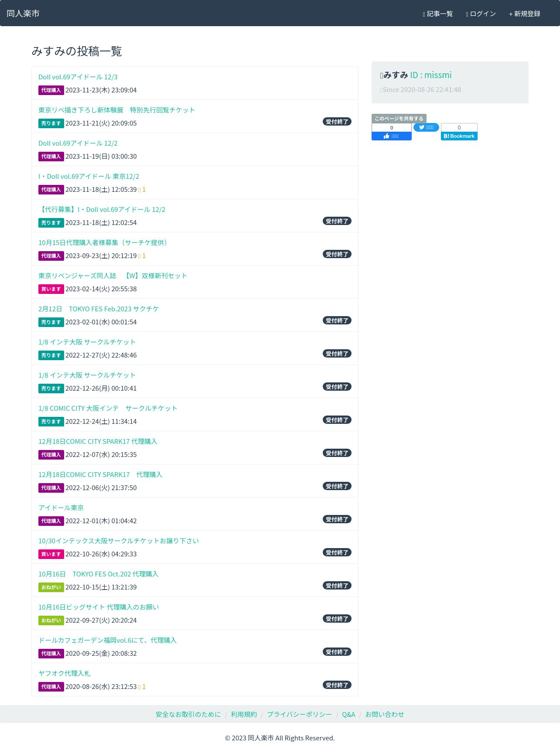The image size is (560, 743).
Task: Click the ID : missmi profile link
Action: pyautogui.click(x=431, y=75)
